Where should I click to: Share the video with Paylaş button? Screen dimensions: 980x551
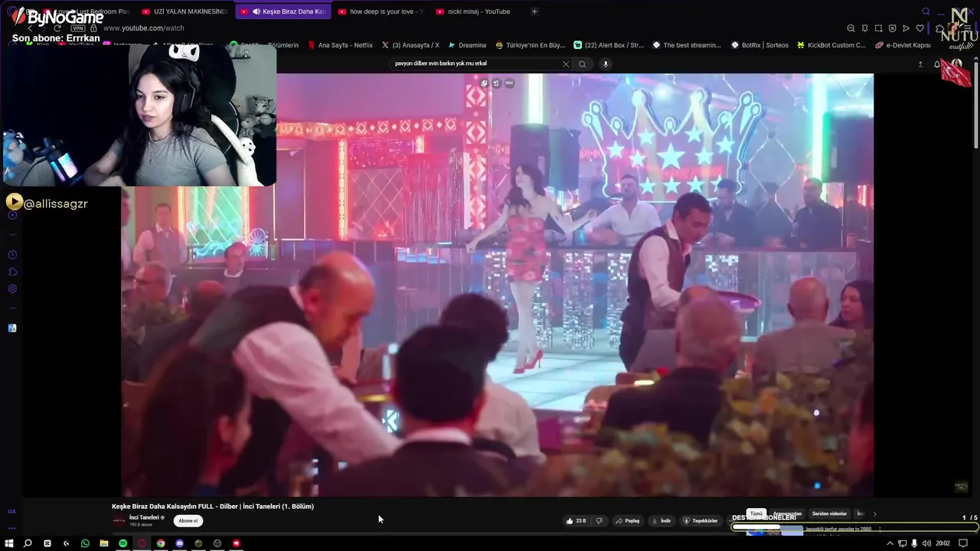[628, 520]
